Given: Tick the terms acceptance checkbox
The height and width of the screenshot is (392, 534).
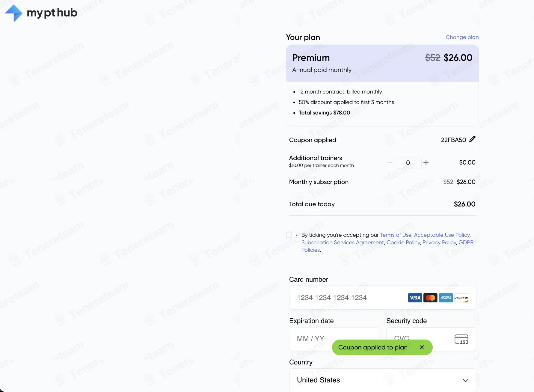Looking at the screenshot, I should (x=289, y=235).
